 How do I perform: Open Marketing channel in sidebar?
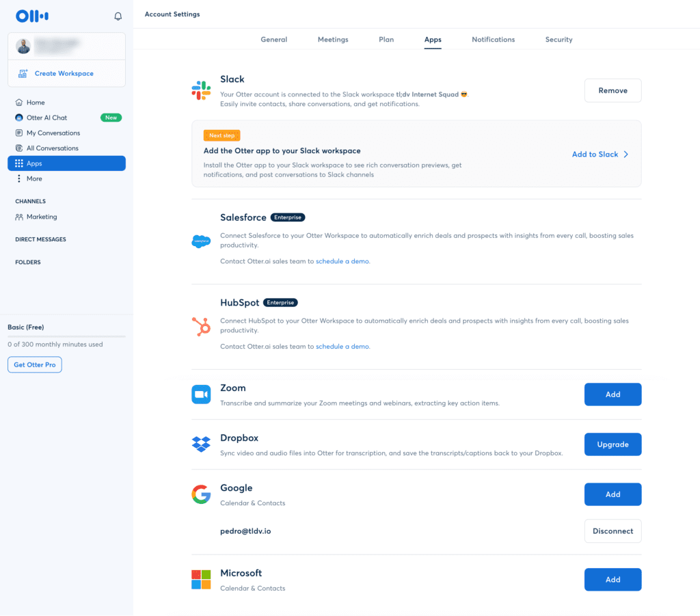pyautogui.click(x=42, y=217)
